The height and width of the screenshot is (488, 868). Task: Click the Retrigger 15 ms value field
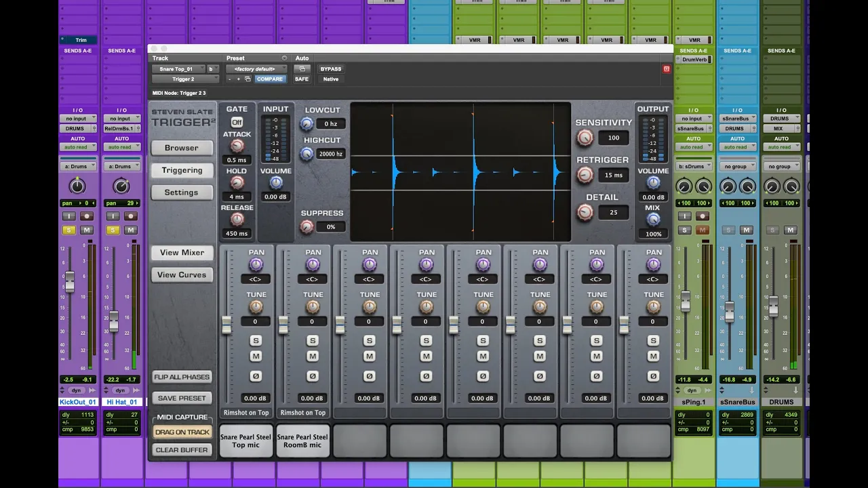[614, 175]
